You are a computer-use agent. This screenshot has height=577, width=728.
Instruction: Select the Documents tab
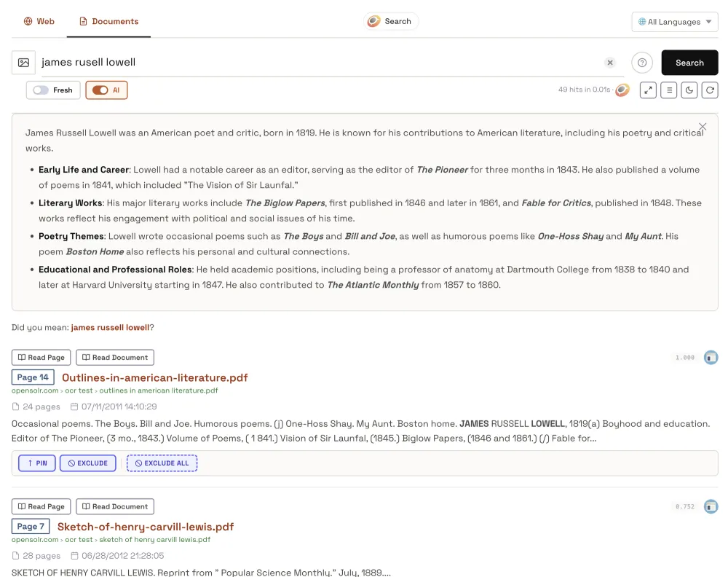(x=108, y=21)
